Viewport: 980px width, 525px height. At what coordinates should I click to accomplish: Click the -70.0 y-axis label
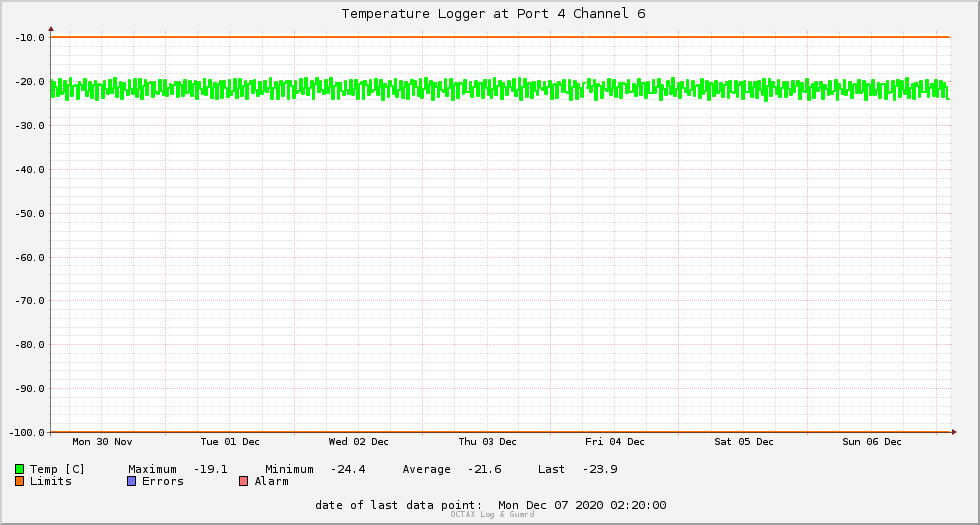(x=30, y=300)
